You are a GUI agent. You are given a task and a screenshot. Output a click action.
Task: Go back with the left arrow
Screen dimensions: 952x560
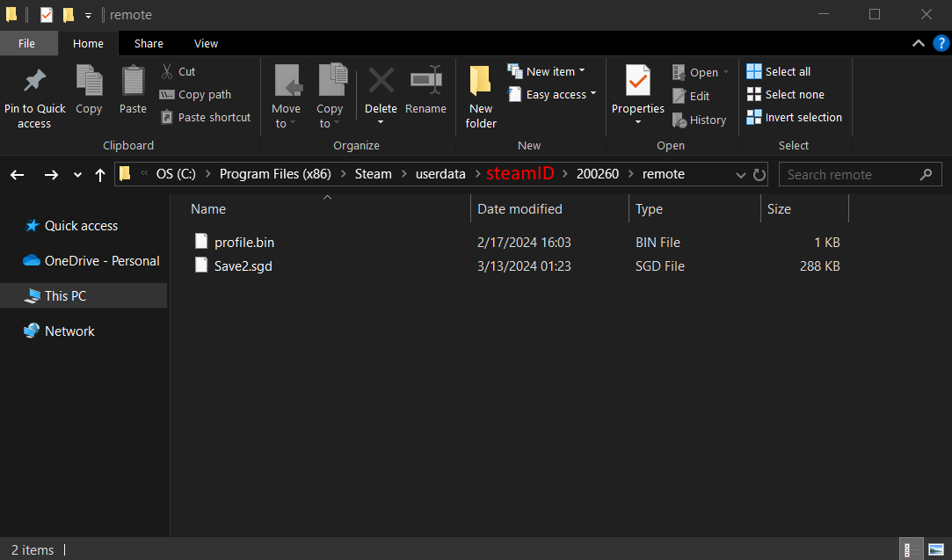pyautogui.click(x=17, y=175)
